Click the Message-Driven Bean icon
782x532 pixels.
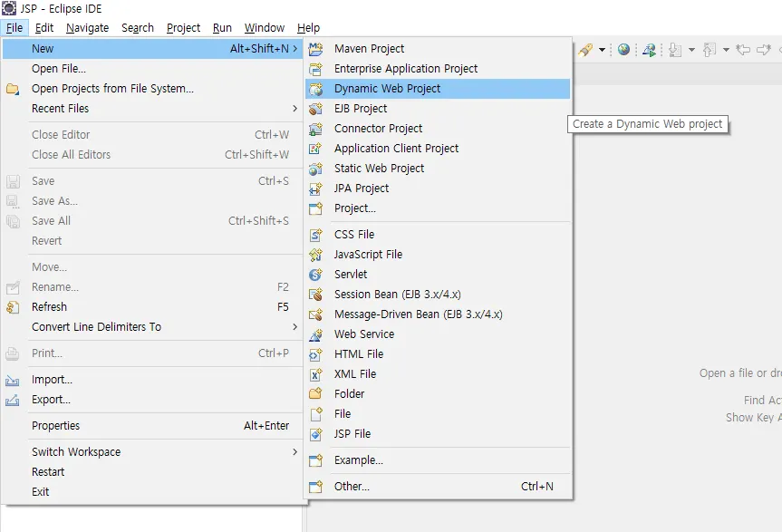315,314
